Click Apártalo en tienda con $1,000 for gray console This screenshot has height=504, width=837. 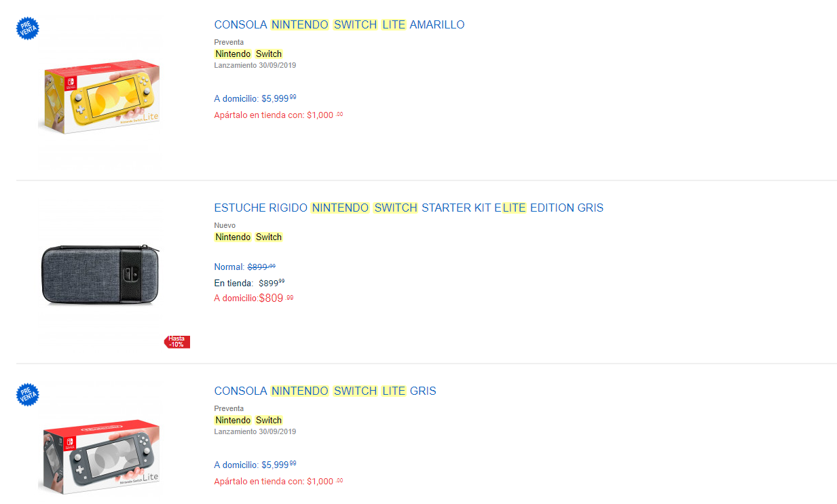(x=278, y=481)
